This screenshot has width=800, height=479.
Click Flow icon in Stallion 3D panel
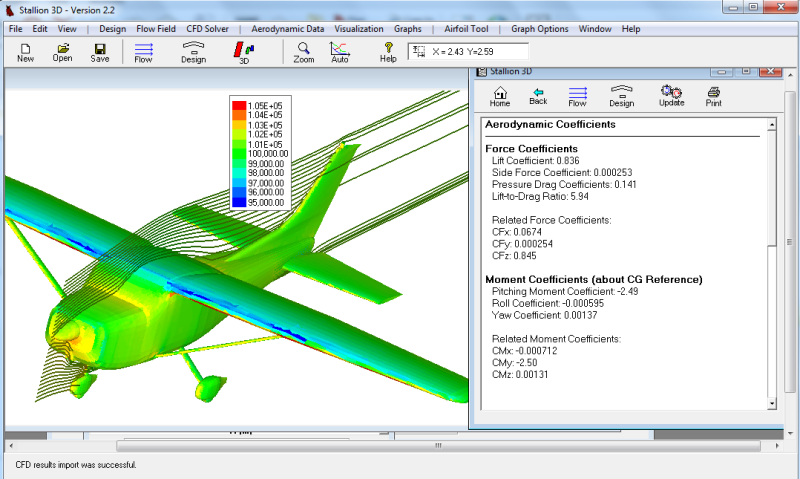click(578, 96)
